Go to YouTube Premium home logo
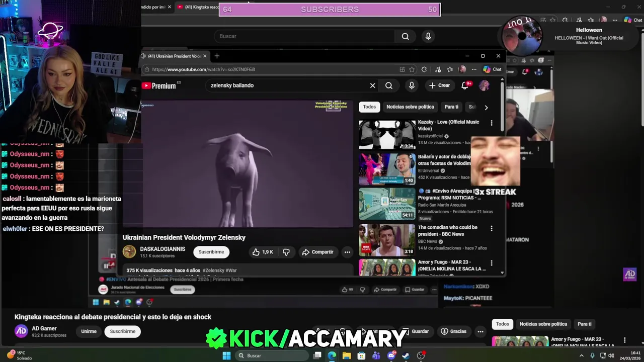The width and height of the screenshot is (644, 362). (159, 85)
